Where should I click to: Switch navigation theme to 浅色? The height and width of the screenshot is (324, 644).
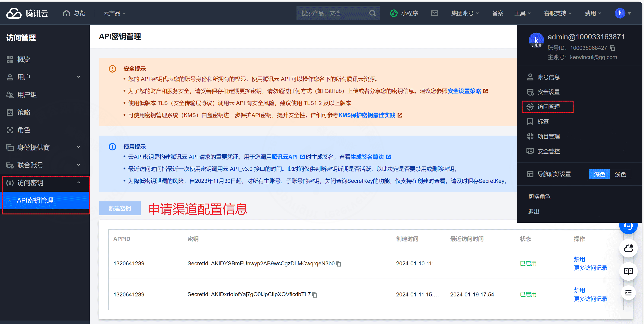tap(620, 174)
